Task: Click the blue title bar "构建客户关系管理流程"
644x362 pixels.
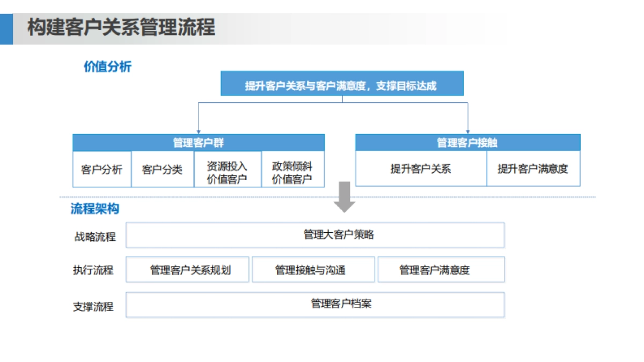Action: (x=121, y=28)
